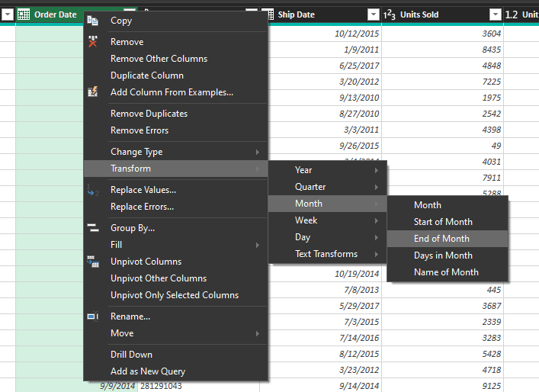Click the Replace Values icon

point(93,190)
